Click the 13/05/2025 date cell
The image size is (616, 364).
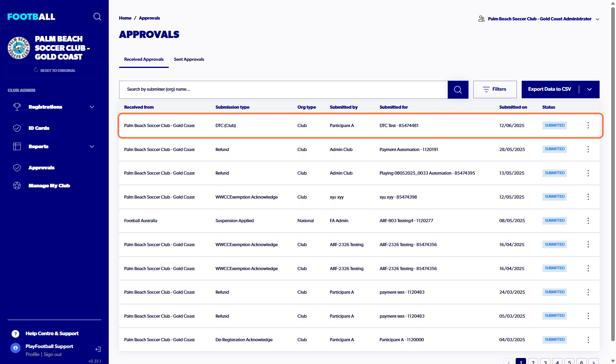(x=512, y=173)
